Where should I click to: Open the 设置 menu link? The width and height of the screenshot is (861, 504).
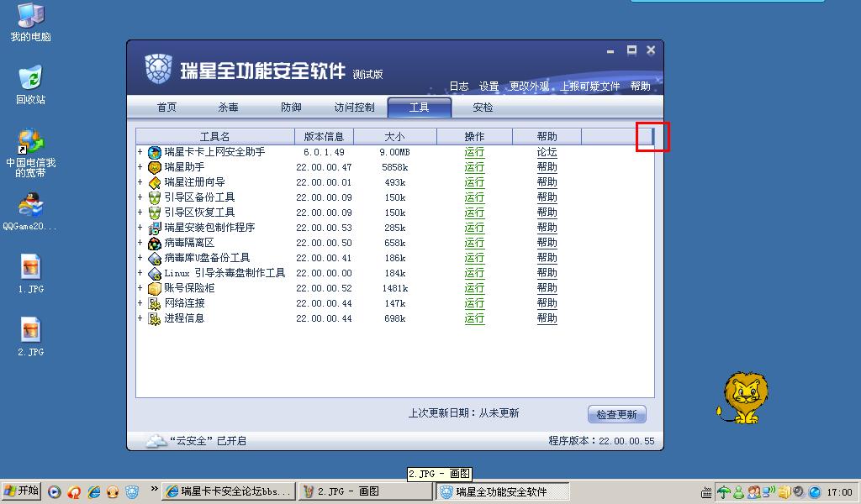coord(489,87)
